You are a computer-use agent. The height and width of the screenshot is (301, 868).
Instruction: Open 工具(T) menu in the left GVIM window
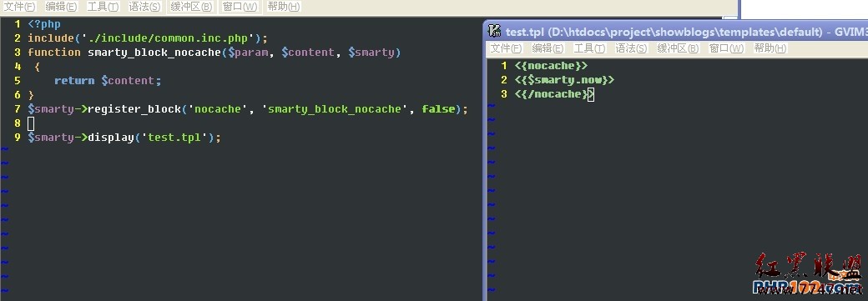[103, 7]
